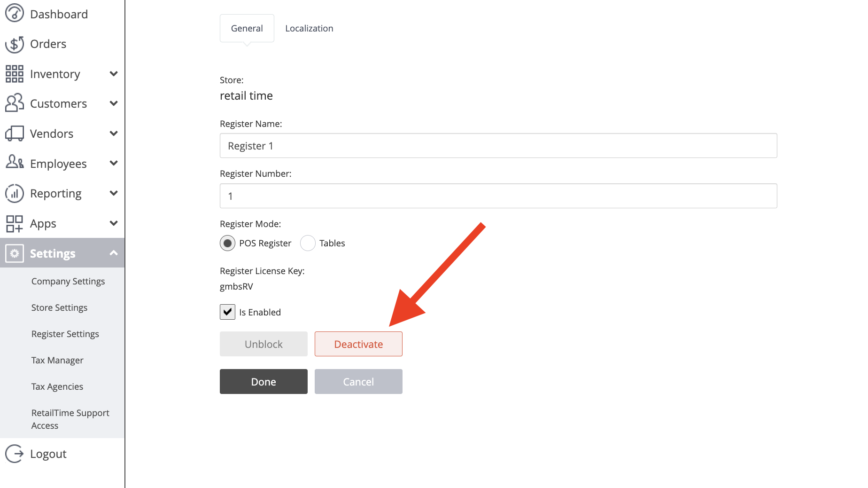Click the Orders dollar icon
Image resolution: width=868 pixels, height=488 pixels.
[x=15, y=44]
